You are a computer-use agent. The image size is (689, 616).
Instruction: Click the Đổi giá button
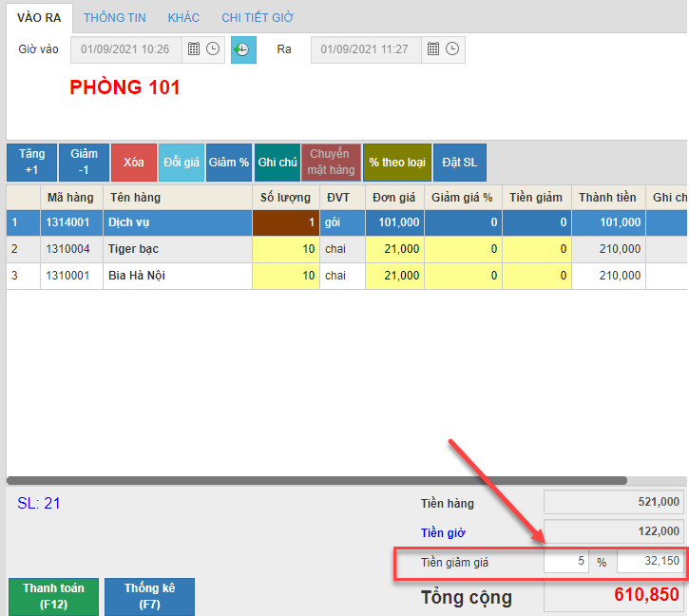pos(181,163)
